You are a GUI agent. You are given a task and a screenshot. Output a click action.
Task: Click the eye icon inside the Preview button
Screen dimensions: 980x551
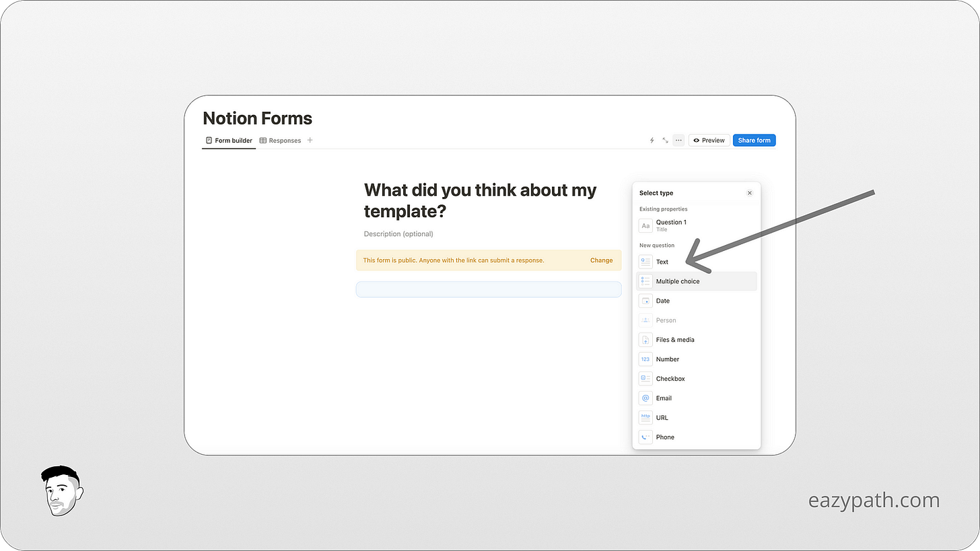pyautogui.click(x=697, y=141)
